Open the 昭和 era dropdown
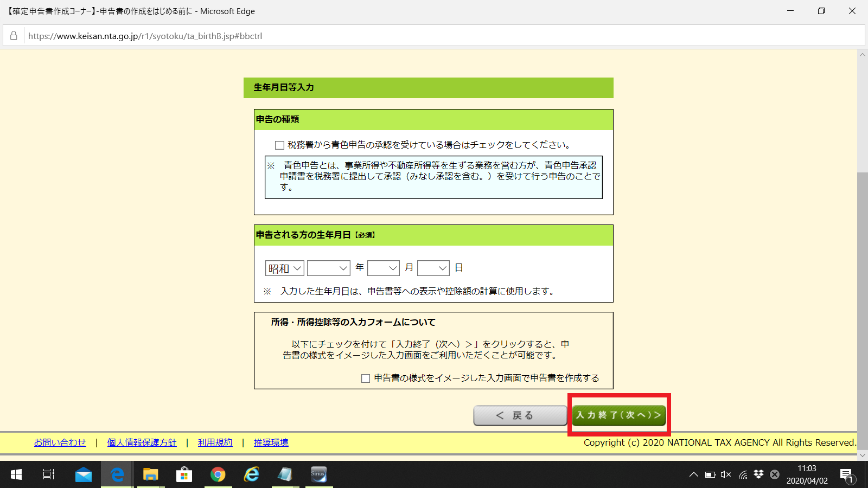This screenshot has height=488, width=868. click(284, 267)
